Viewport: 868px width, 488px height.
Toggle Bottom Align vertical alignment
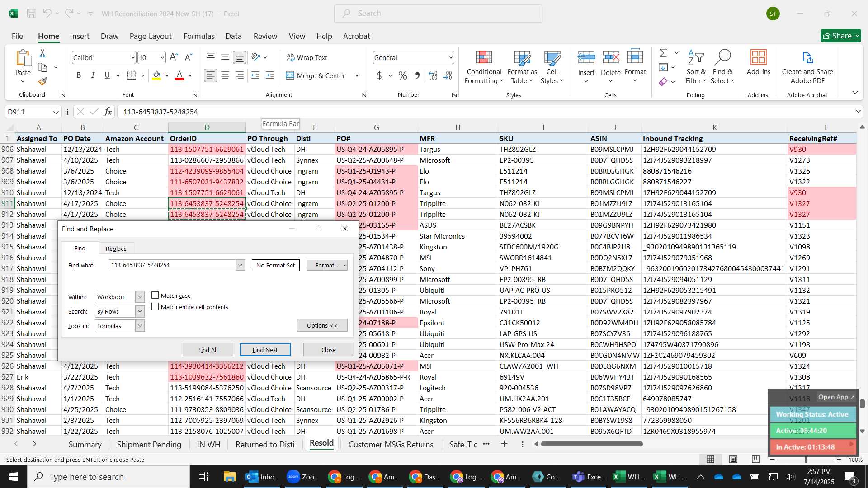240,57
